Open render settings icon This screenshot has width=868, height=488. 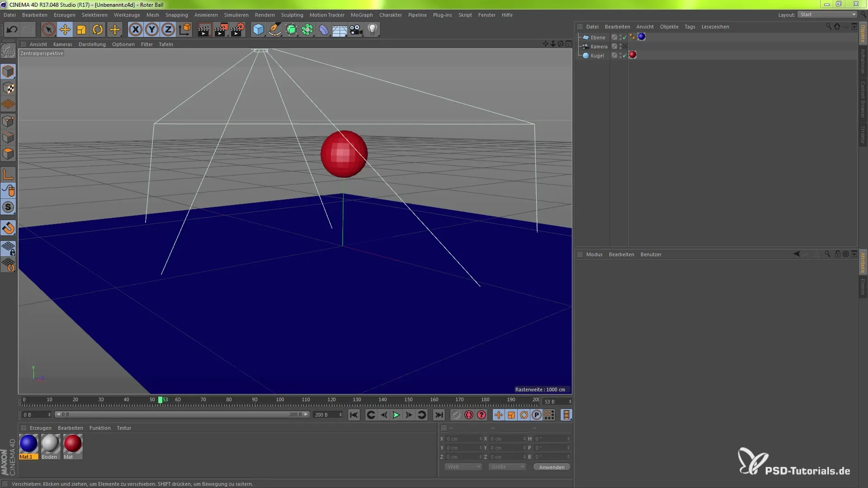(237, 30)
